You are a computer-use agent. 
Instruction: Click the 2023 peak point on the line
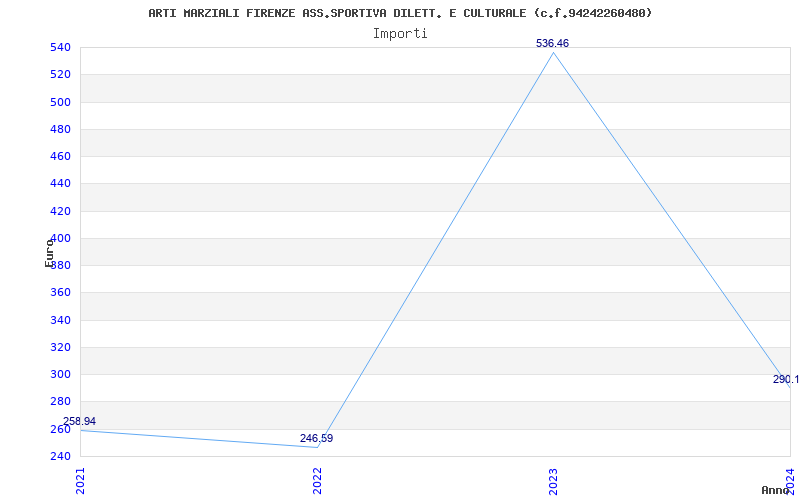[554, 52]
